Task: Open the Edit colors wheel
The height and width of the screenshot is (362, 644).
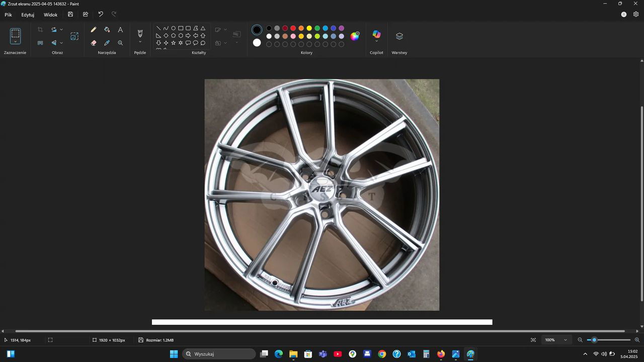Action: click(x=355, y=36)
